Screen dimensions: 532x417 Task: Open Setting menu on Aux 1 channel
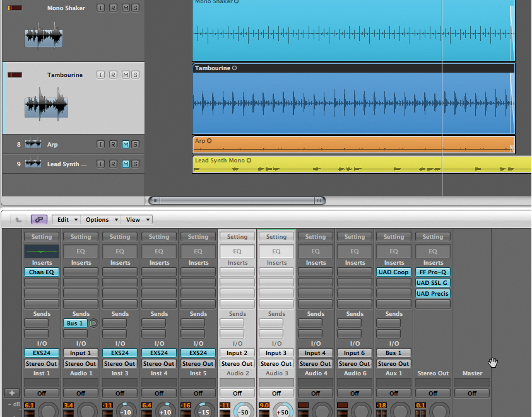pyautogui.click(x=394, y=237)
